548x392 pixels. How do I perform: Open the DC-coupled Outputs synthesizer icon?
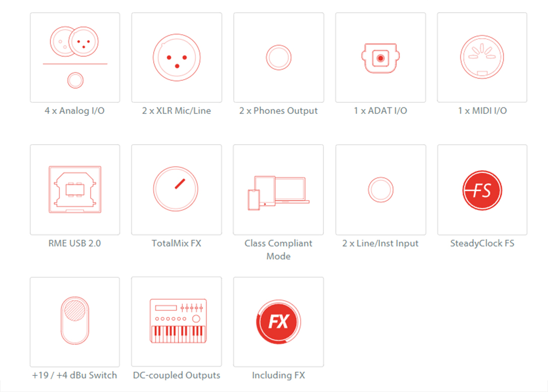click(x=177, y=321)
